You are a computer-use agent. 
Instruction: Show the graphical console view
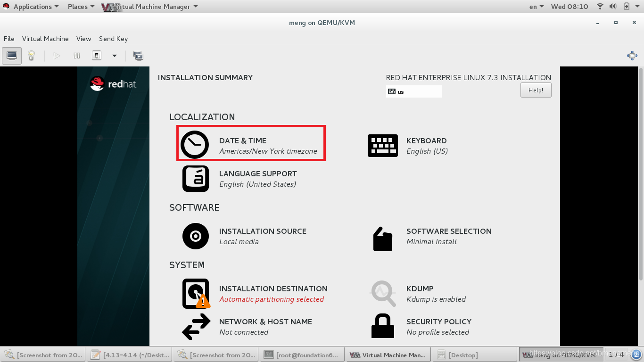click(12, 56)
